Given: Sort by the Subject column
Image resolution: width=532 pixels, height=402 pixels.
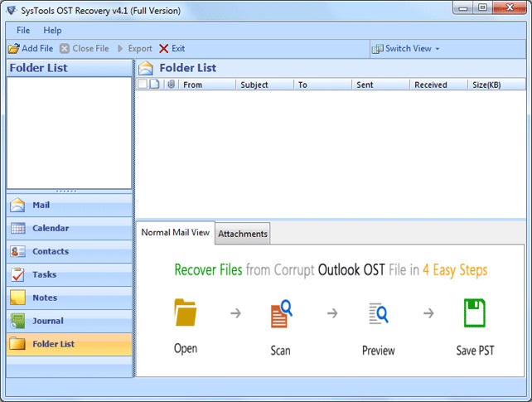Looking at the screenshot, I should click(264, 85).
